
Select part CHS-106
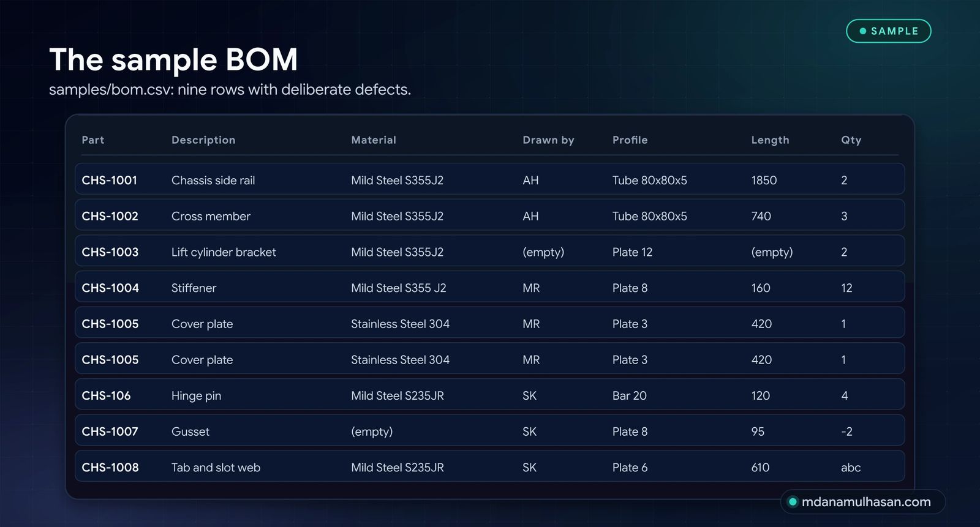[x=106, y=396]
